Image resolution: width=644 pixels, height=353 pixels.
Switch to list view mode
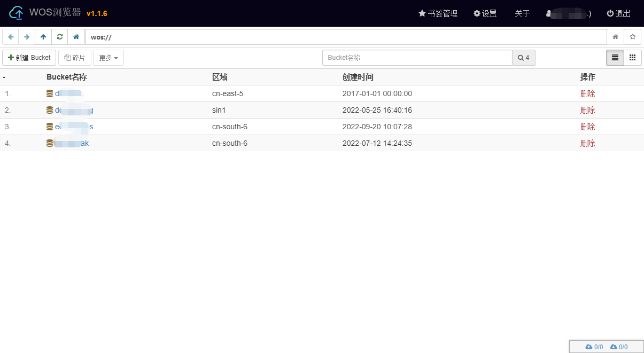tap(615, 57)
